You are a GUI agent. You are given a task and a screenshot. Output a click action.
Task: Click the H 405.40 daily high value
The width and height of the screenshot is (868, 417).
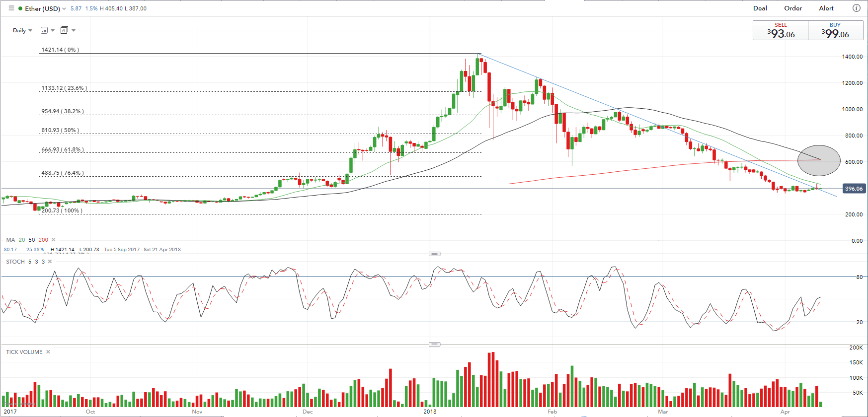click(111, 8)
